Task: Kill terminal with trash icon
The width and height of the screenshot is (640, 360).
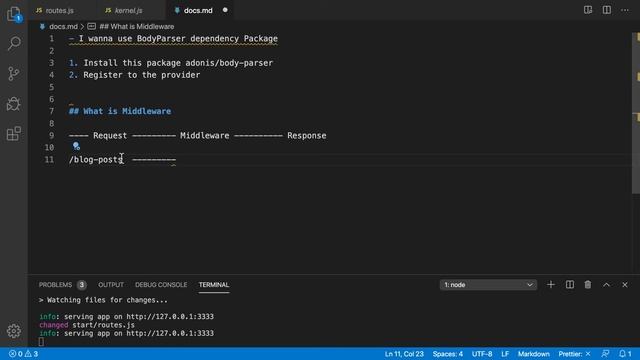Action: pos(588,284)
